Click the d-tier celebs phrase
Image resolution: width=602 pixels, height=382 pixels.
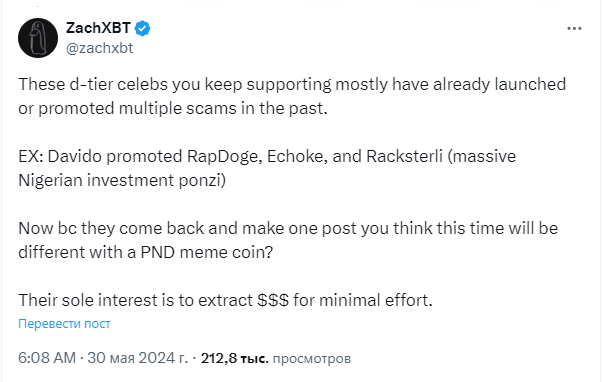tap(118, 84)
